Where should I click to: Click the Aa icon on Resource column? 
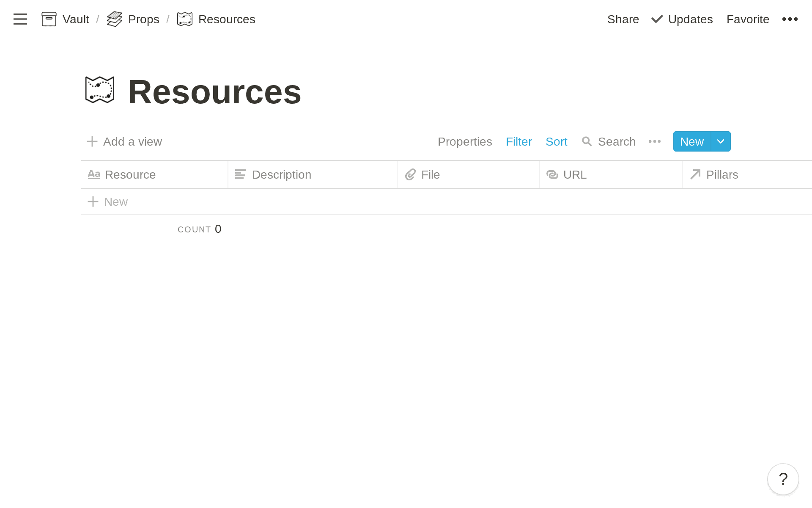[x=94, y=174]
